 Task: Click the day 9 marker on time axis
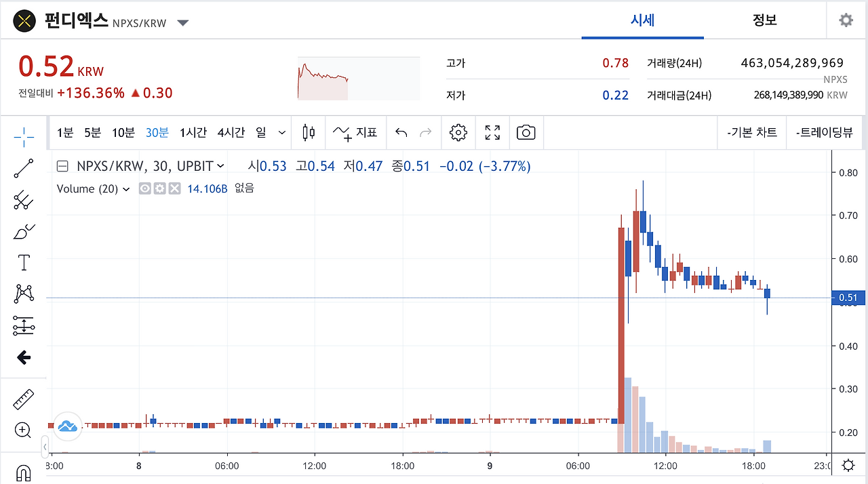click(x=490, y=466)
